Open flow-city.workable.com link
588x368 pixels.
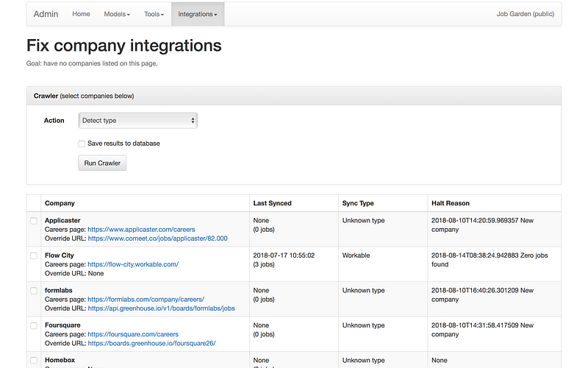pos(133,264)
